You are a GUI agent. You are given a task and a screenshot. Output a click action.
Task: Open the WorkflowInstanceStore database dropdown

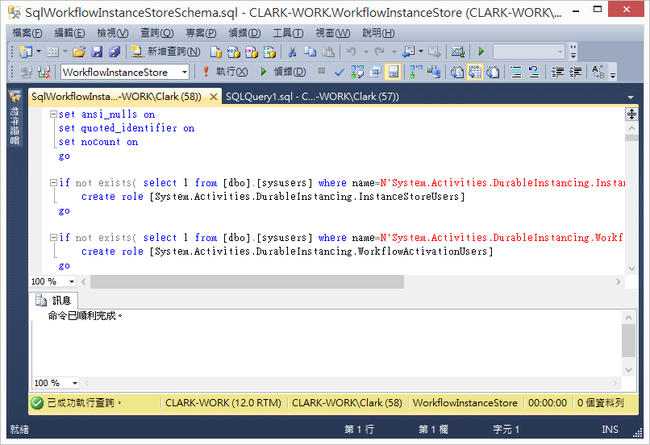tap(184, 73)
